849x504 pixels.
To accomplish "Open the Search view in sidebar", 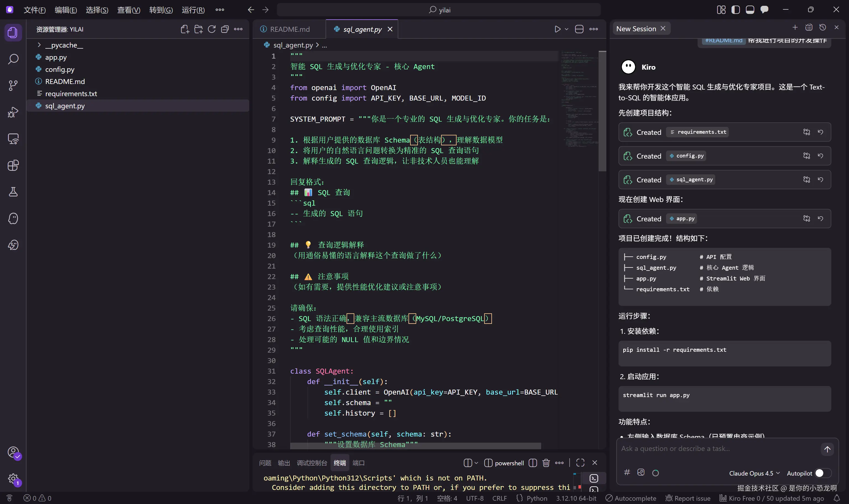I will [13, 59].
